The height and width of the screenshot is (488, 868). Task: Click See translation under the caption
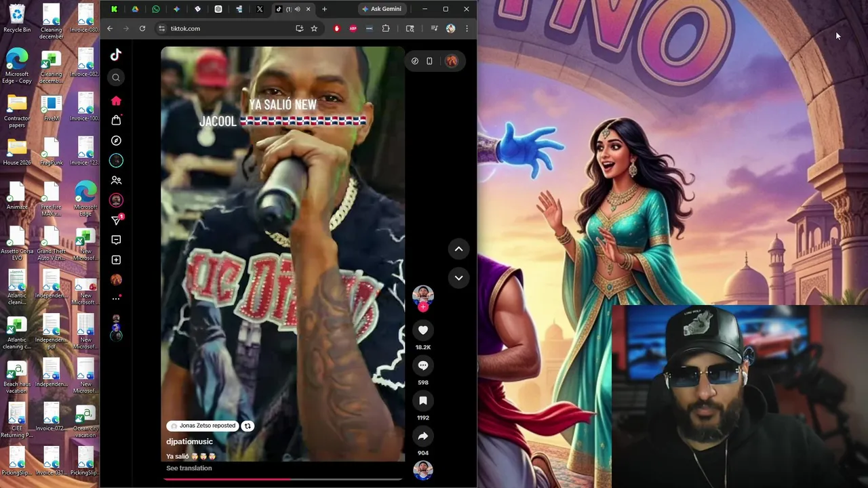click(x=189, y=468)
